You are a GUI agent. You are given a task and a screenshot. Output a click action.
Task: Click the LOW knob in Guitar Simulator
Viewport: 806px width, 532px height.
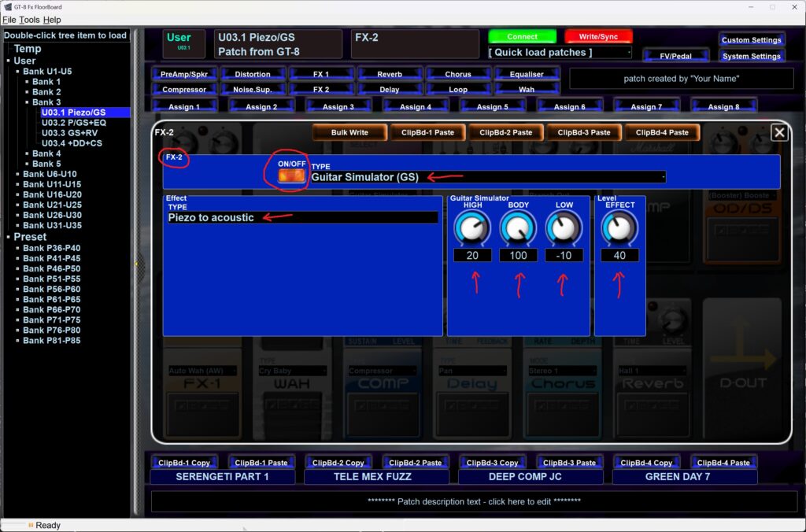(564, 229)
